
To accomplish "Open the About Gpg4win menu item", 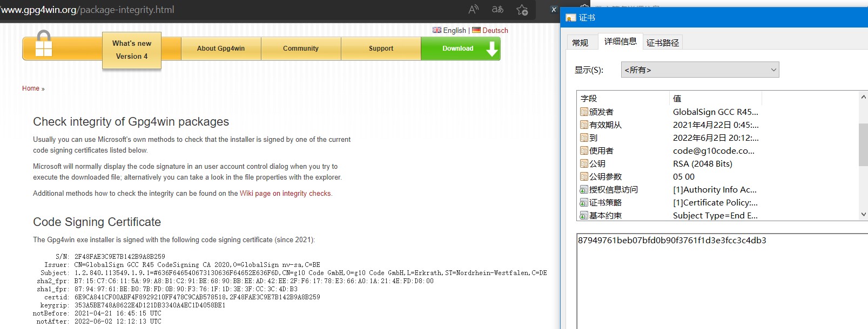I will coord(221,49).
